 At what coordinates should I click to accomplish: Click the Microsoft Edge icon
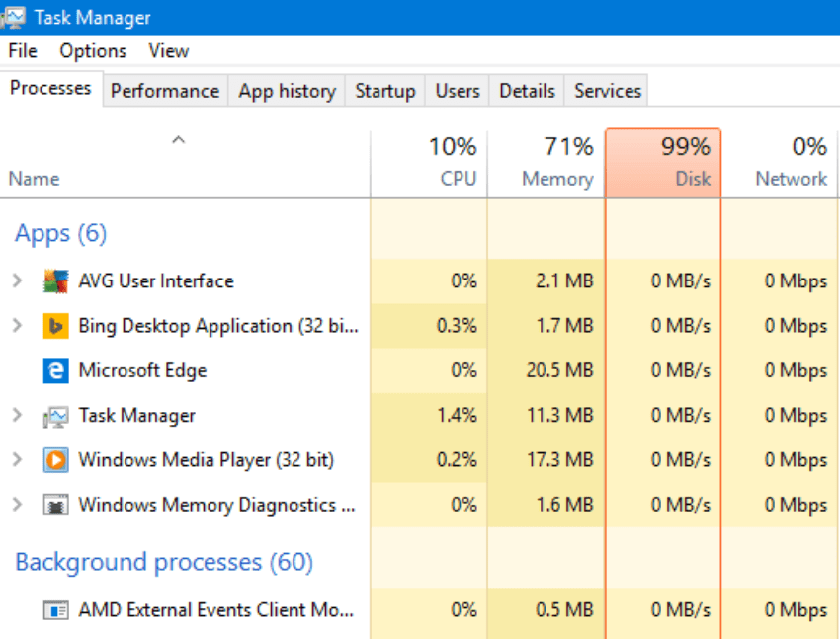coord(55,370)
